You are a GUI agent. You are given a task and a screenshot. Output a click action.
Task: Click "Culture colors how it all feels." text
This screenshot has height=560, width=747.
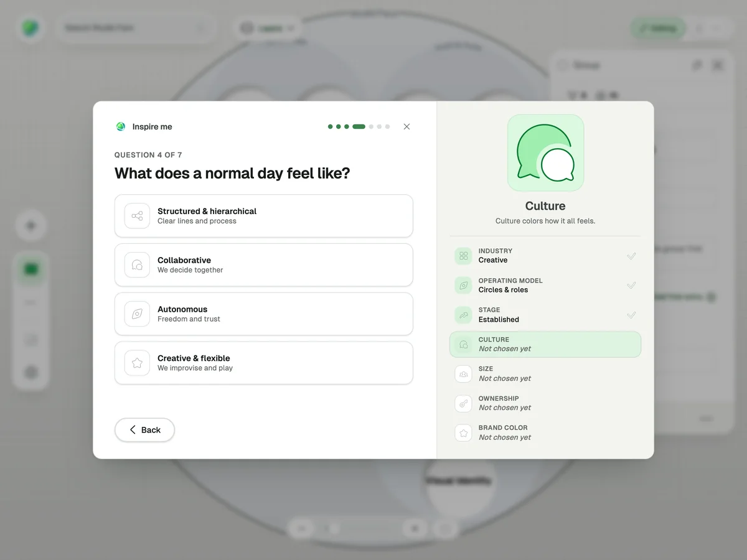tap(545, 221)
